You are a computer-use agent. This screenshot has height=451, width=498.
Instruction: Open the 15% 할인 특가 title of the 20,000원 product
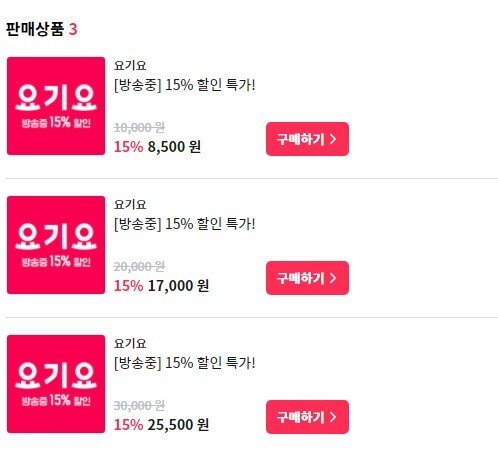185,224
